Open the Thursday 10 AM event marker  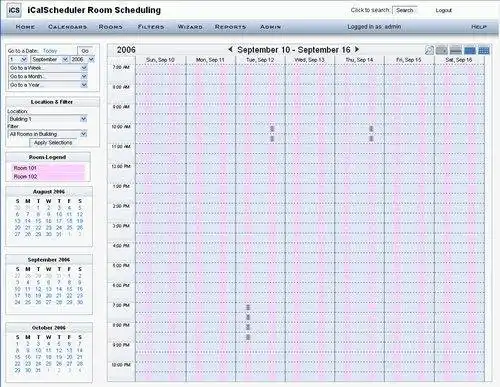tap(371, 129)
